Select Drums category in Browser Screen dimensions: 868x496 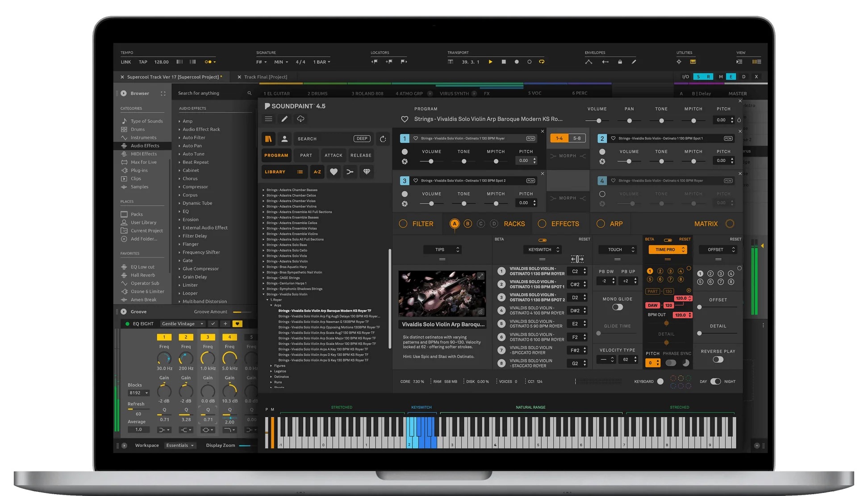point(138,130)
